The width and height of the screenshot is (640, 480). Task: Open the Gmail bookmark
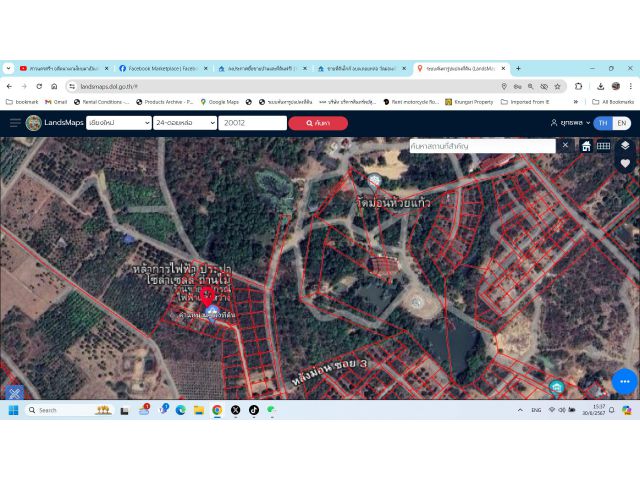click(56, 102)
